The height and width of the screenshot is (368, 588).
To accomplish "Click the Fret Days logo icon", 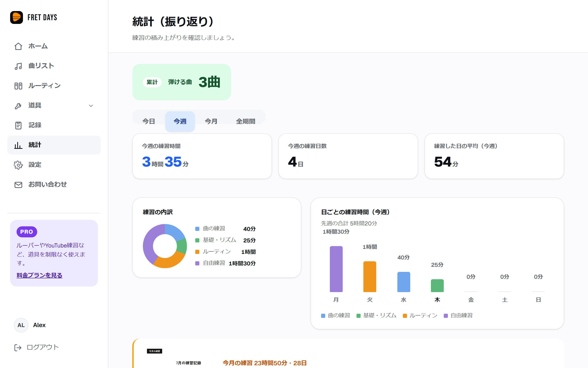I will (17, 17).
